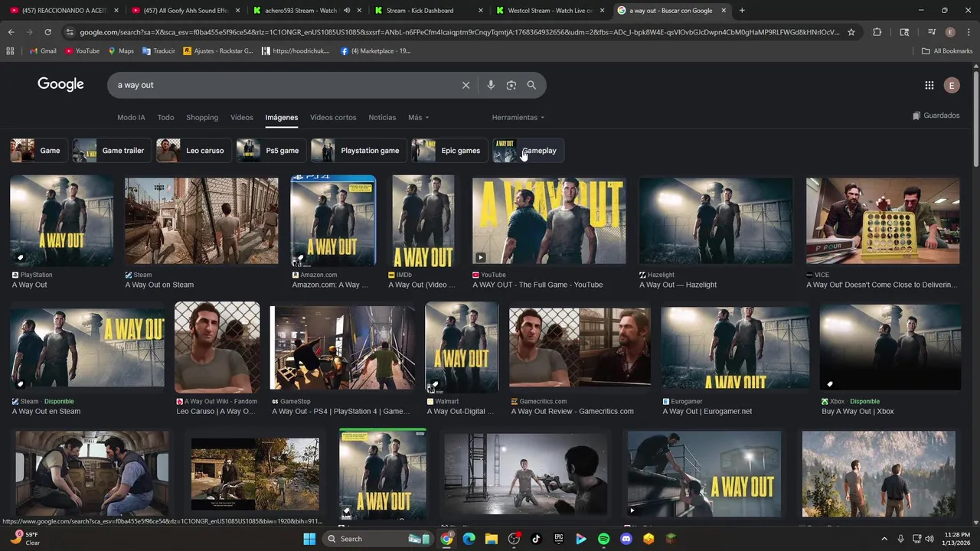Image resolution: width=980 pixels, height=551 pixels.
Task: View site information icon in address bar
Action: 70,32
